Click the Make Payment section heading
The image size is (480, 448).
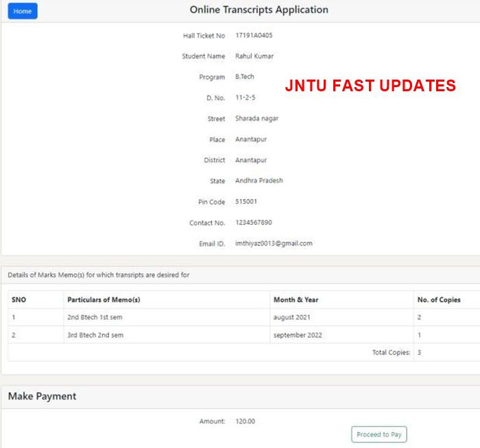pyautogui.click(x=43, y=397)
